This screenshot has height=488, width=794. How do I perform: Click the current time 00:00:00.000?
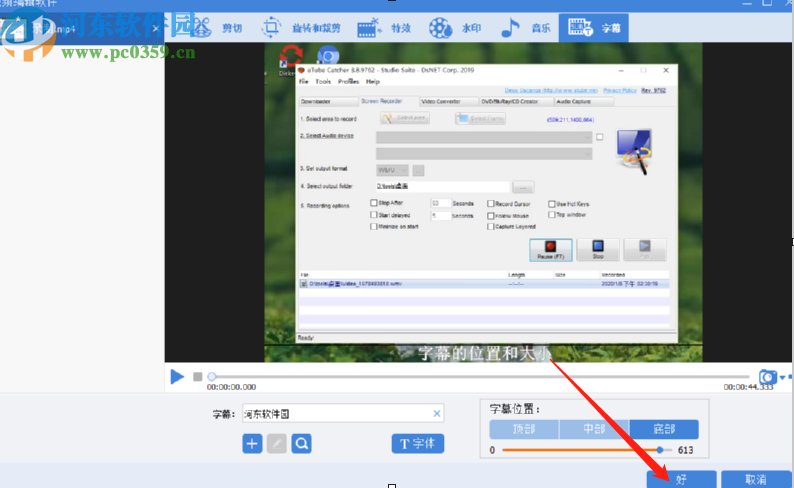pyautogui.click(x=231, y=387)
